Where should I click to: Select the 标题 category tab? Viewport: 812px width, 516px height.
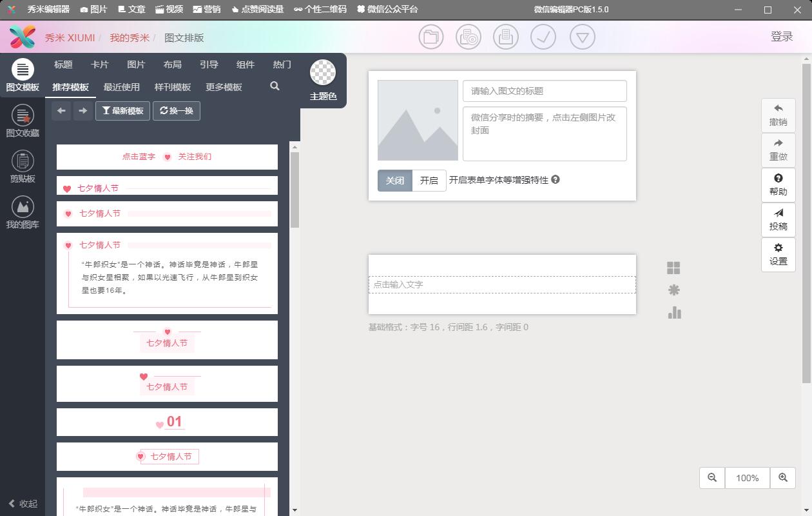pos(63,64)
